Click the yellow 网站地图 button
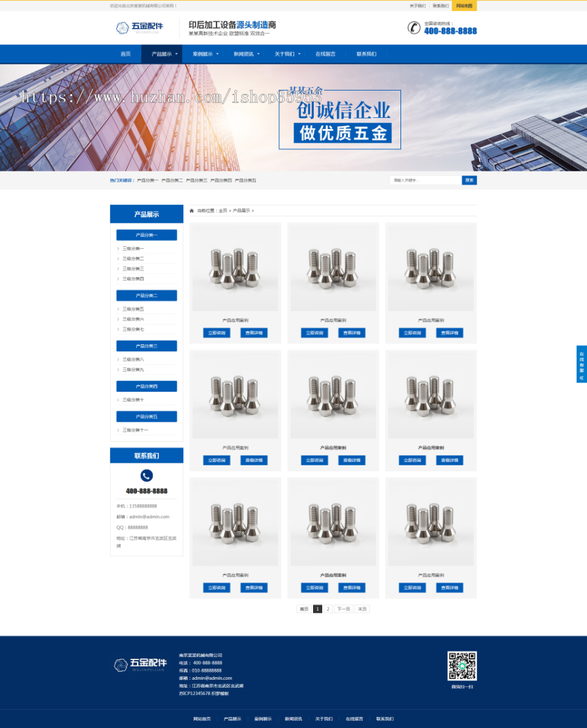The width and height of the screenshot is (587, 728). 464,6
